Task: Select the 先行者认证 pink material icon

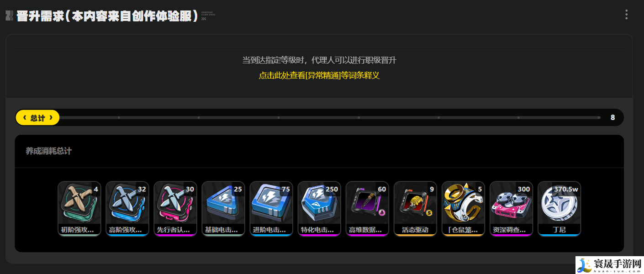Action: pos(175,209)
